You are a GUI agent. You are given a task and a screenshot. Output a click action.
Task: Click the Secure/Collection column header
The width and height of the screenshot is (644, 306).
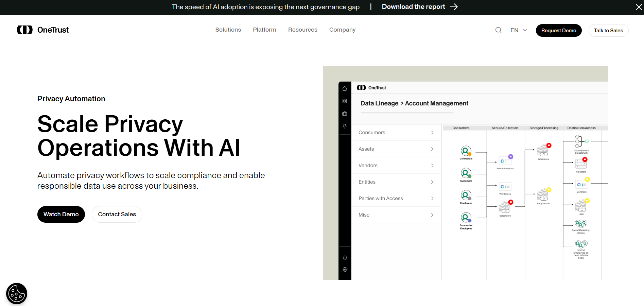pyautogui.click(x=505, y=128)
